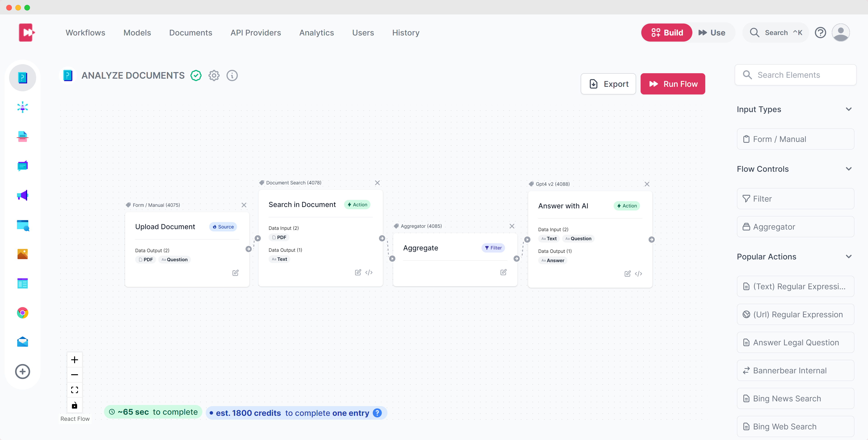The height and width of the screenshot is (440, 868).
Task: Click add new workflow plus icon
Action: (x=23, y=371)
